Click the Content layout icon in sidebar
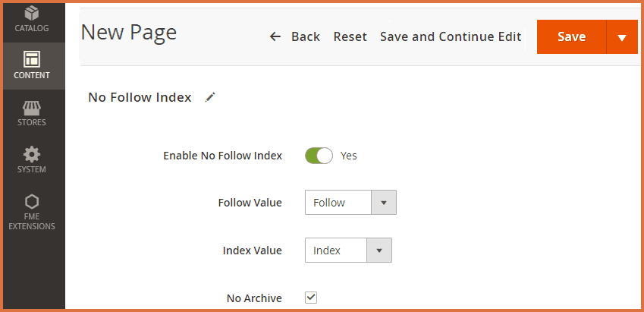This screenshot has height=312, width=644. tap(32, 58)
